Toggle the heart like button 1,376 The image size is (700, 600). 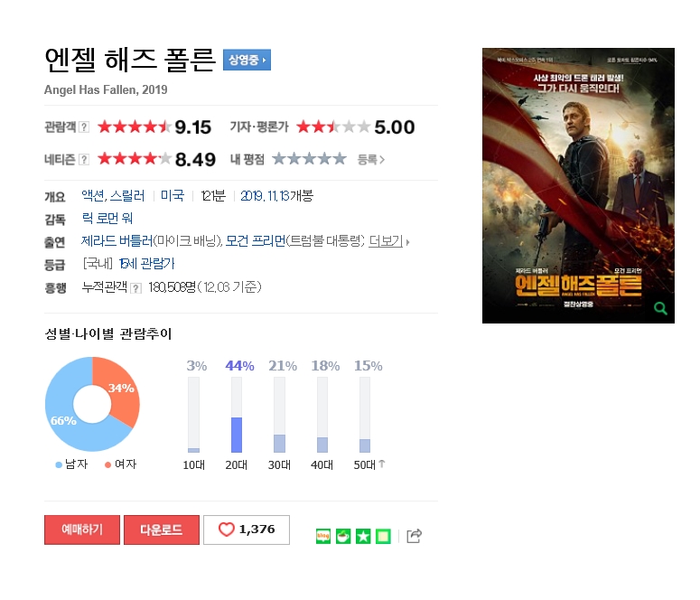pos(247,530)
